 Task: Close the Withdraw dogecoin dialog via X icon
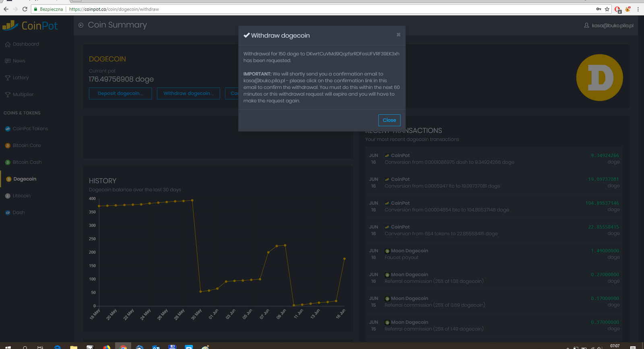tap(398, 35)
